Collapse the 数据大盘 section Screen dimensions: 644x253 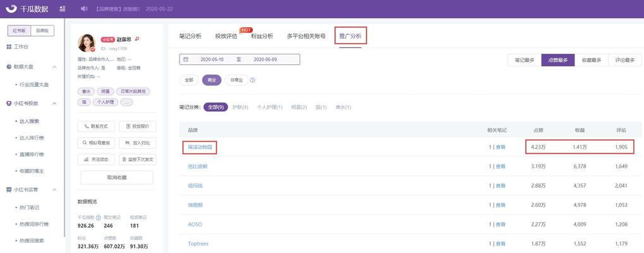54,66
